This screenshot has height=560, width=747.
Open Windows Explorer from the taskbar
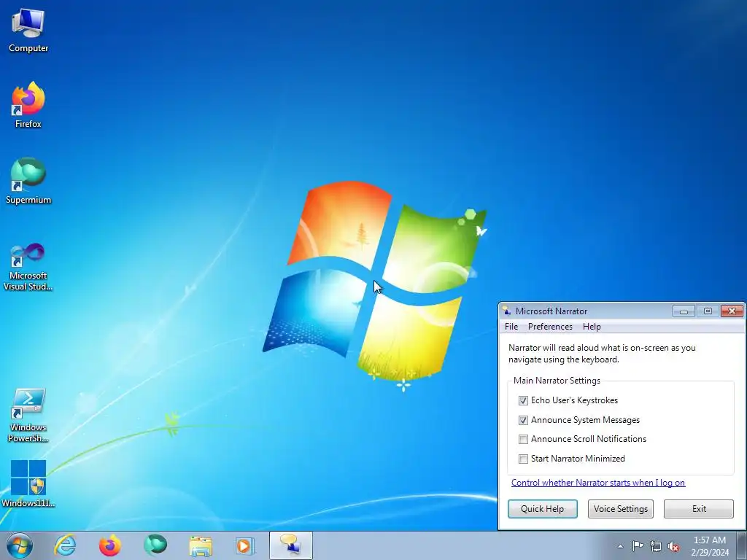coord(201,545)
